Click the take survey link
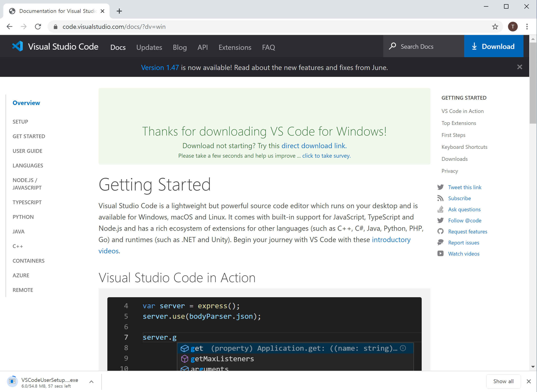Screen dimensions: 537x392 tap(326, 156)
